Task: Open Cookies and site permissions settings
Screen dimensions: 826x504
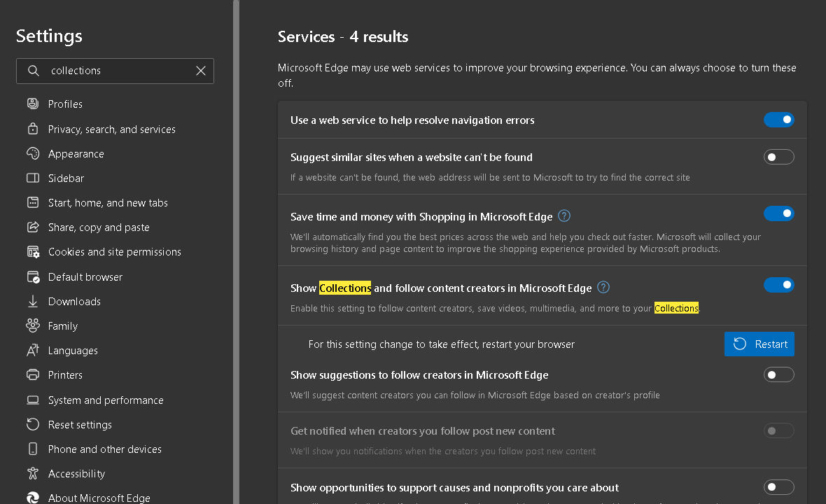Action: pyautogui.click(x=114, y=252)
